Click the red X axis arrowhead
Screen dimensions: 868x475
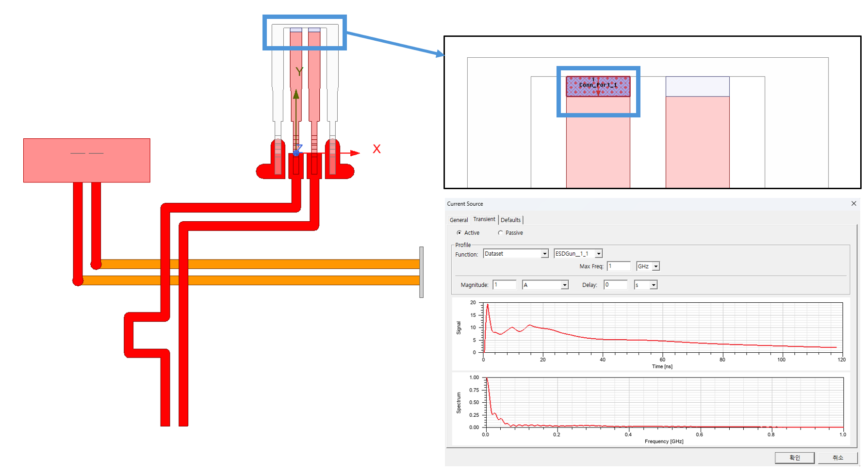pyautogui.click(x=356, y=153)
